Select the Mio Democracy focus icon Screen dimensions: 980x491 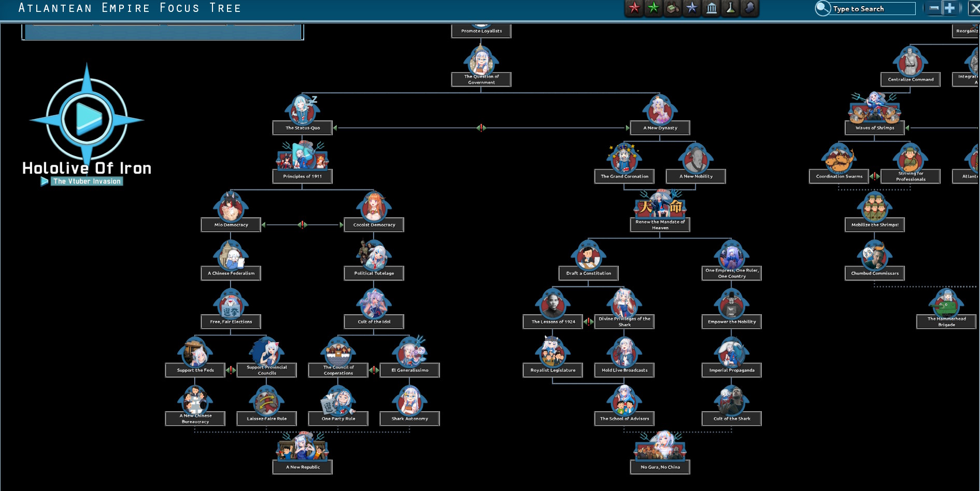tap(231, 206)
